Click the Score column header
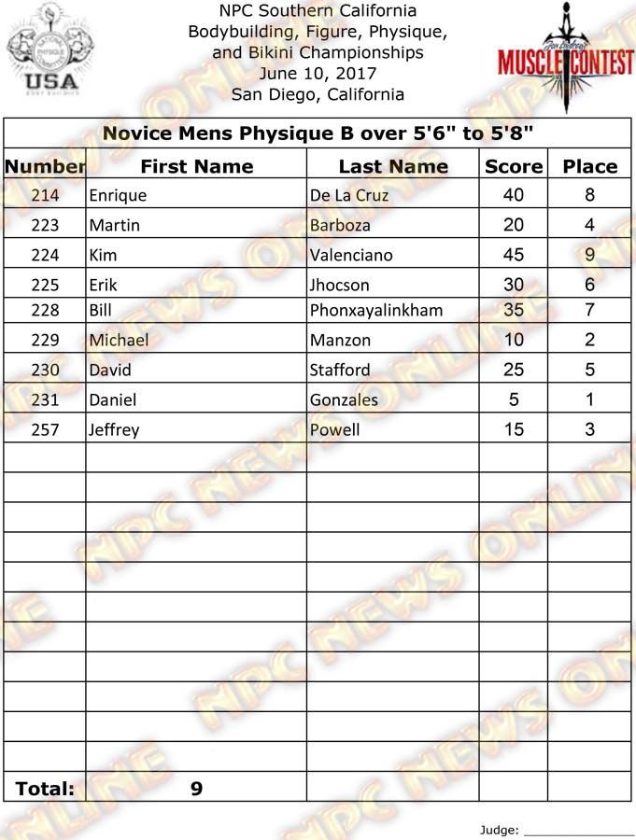The height and width of the screenshot is (840, 636). point(513,166)
